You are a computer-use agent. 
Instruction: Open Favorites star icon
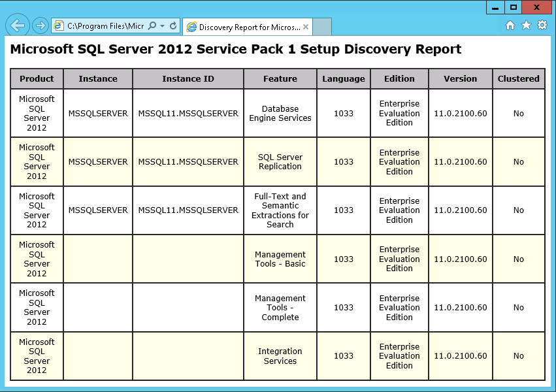pos(526,25)
